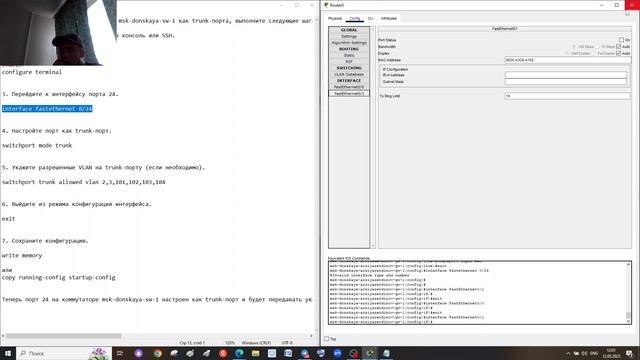The image size is (640, 360).
Task: Open the notification center icon
Action: pos(629,353)
